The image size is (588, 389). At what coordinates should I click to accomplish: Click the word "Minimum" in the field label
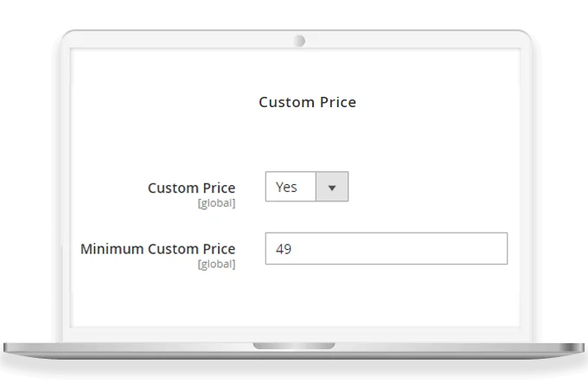112,249
